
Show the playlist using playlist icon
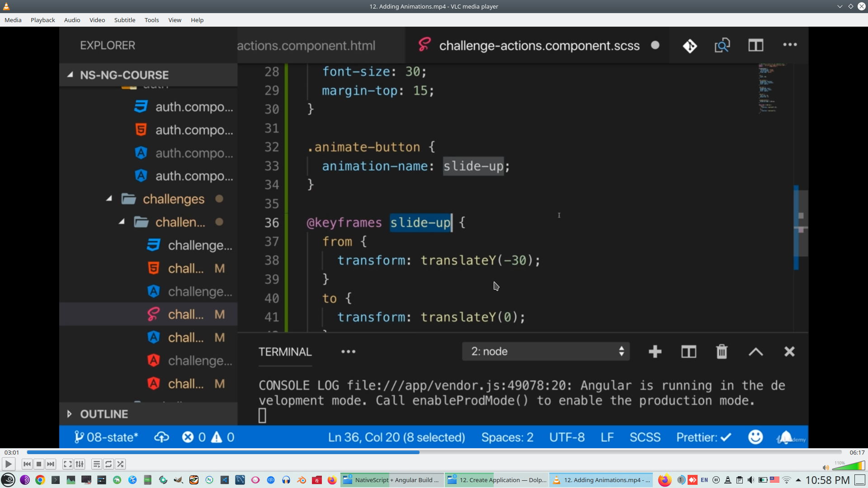(96, 464)
